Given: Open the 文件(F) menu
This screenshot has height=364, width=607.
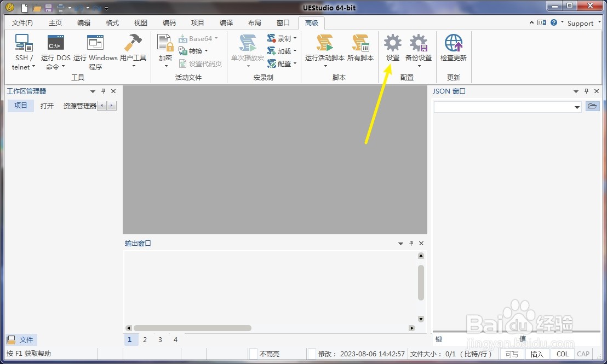Looking at the screenshot, I should pyautogui.click(x=22, y=22).
